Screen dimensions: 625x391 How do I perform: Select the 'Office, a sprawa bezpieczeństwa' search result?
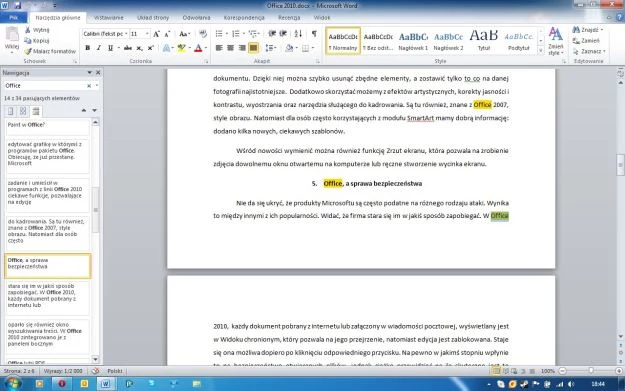pyautogui.click(x=48, y=266)
